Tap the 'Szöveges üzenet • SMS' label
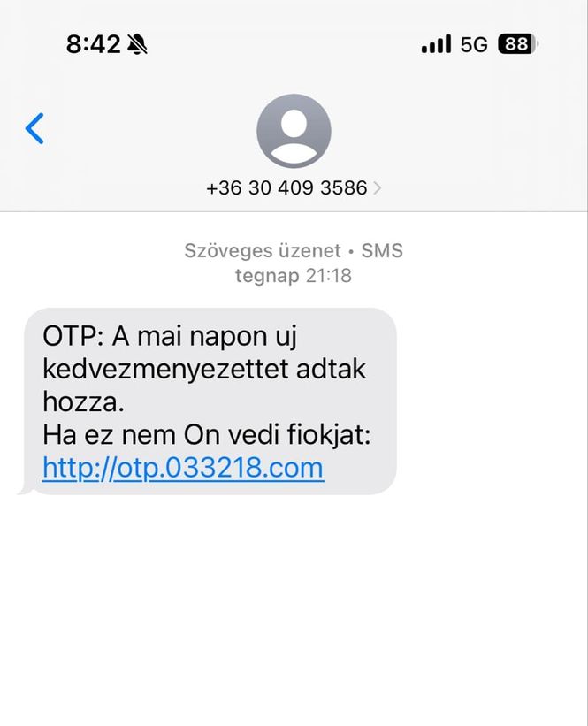The height and width of the screenshot is (726, 588). 294,251
